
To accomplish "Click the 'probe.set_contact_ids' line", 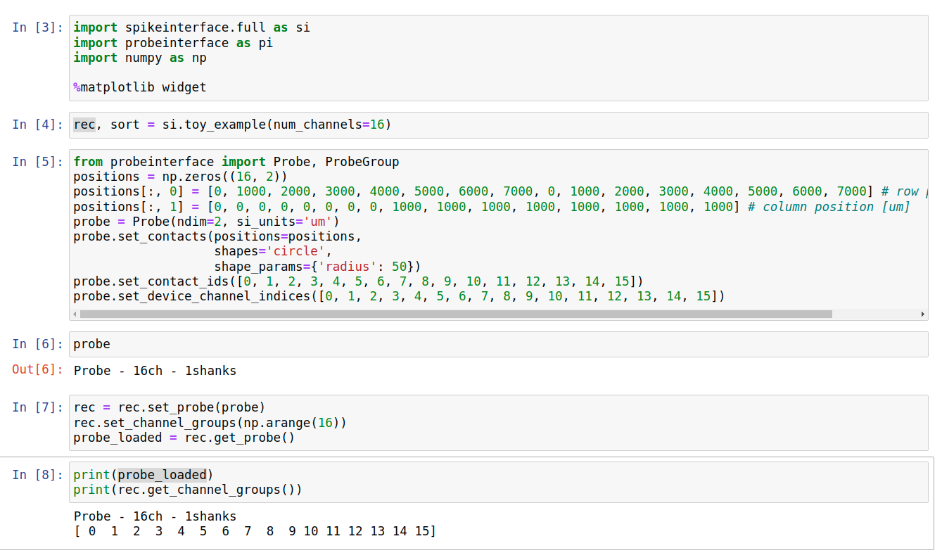I will (x=358, y=281).
